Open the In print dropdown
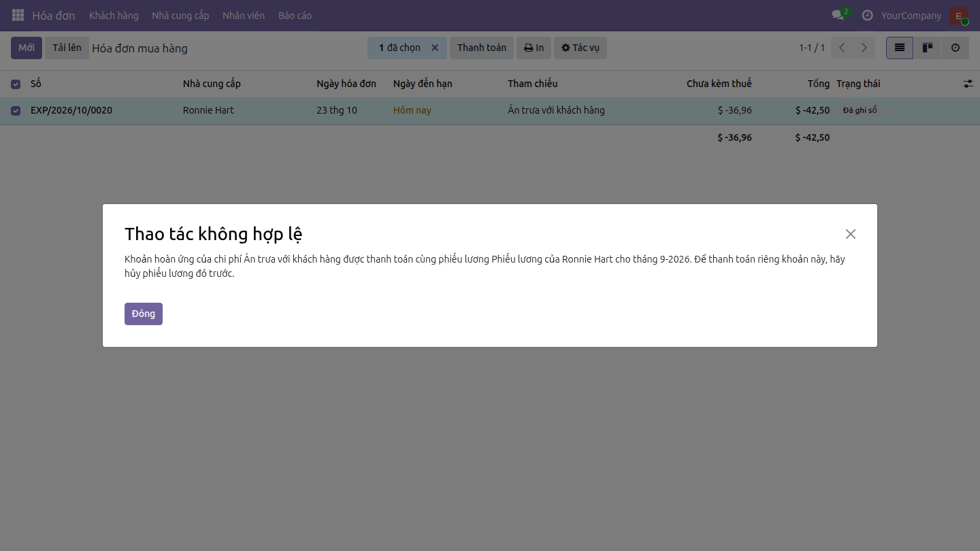This screenshot has width=980, height=551. [x=534, y=48]
